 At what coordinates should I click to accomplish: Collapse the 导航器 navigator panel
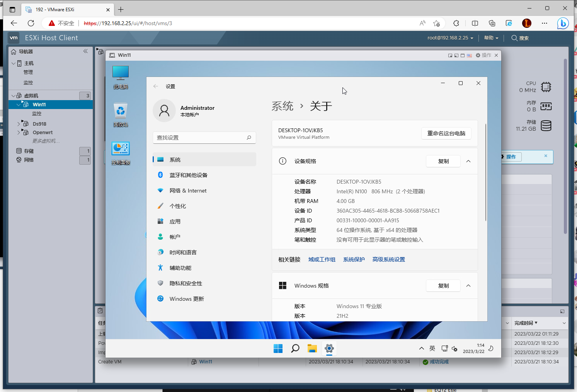[x=85, y=51]
